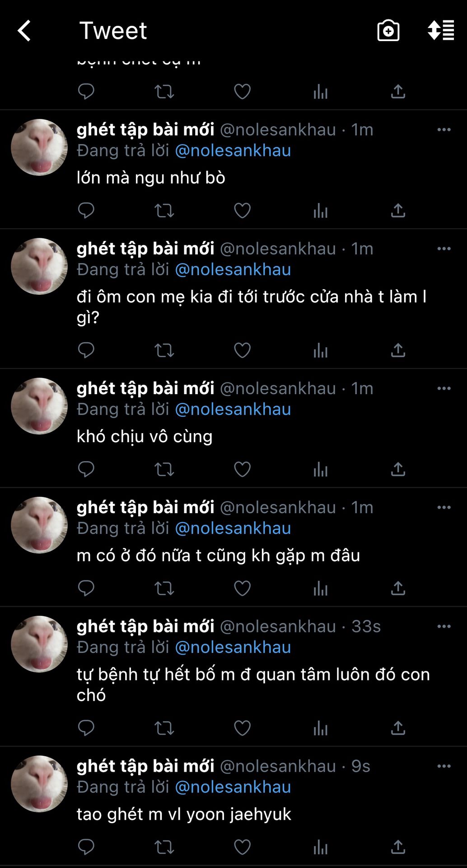467x868 pixels.
Task: Tap the camera plus icon in header
Action: pos(388,31)
